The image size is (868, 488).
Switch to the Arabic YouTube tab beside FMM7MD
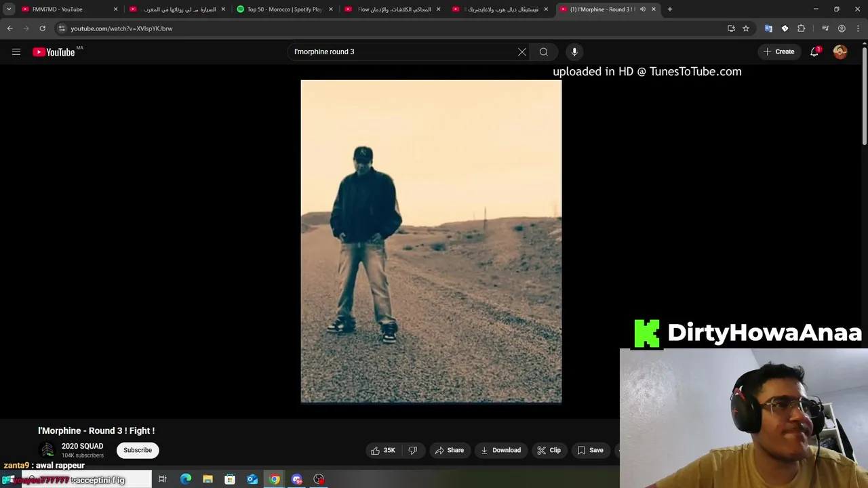point(178,9)
